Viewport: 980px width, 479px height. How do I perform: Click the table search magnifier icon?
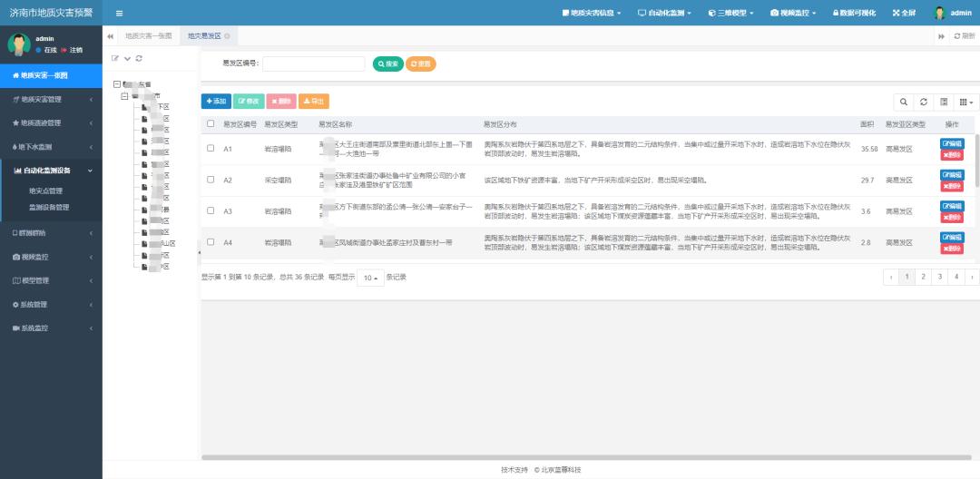[904, 102]
